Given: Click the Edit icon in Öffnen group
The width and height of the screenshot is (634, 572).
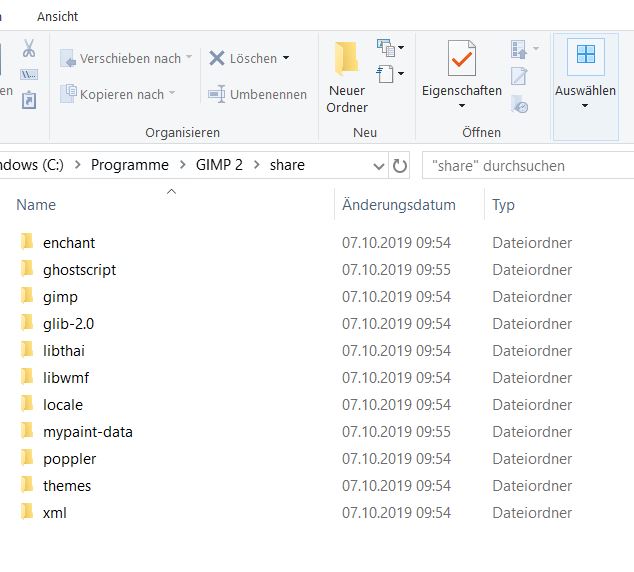Looking at the screenshot, I should [x=519, y=76].
